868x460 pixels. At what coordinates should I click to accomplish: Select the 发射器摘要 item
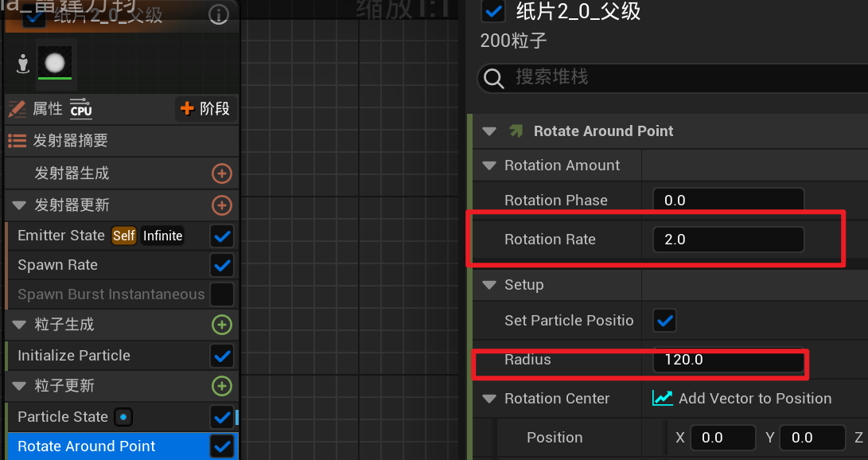[x=71, y=141]
